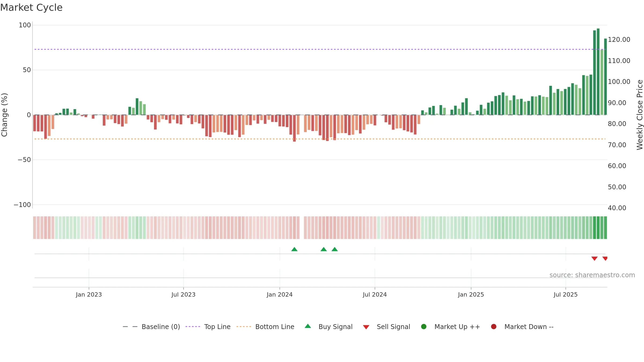This screenshot has width=644, height=362.
Task: Click the 100 tick on the left axis
Action: pyautogui.click(x=25, y=25)
